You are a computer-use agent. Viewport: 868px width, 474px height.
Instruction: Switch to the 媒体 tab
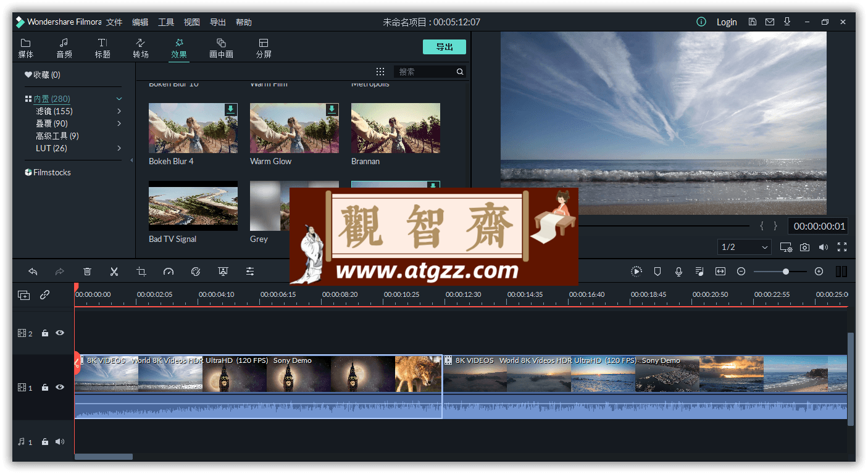(26, 48)
